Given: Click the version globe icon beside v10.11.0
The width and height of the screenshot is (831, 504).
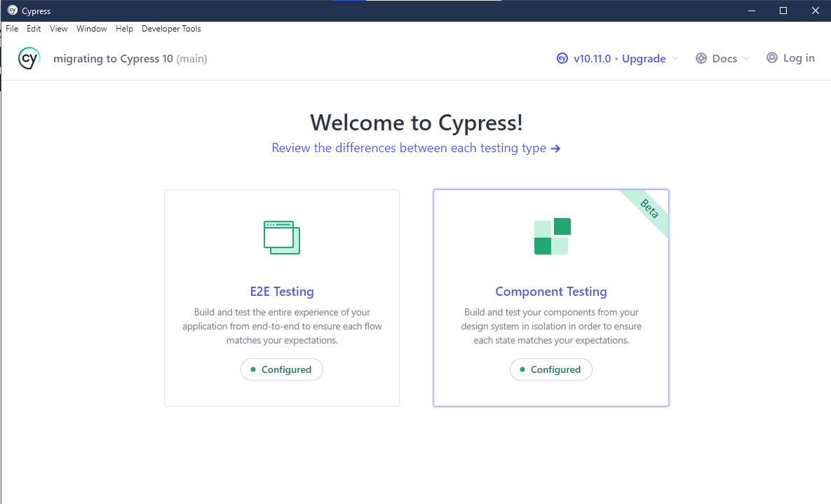Looking at the screenshot, I should (562, 58).
